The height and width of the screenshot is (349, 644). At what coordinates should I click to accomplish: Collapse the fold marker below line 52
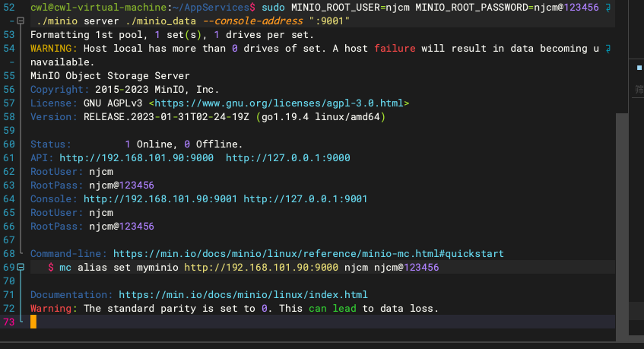pyautogui.click(x=20, y=21)
